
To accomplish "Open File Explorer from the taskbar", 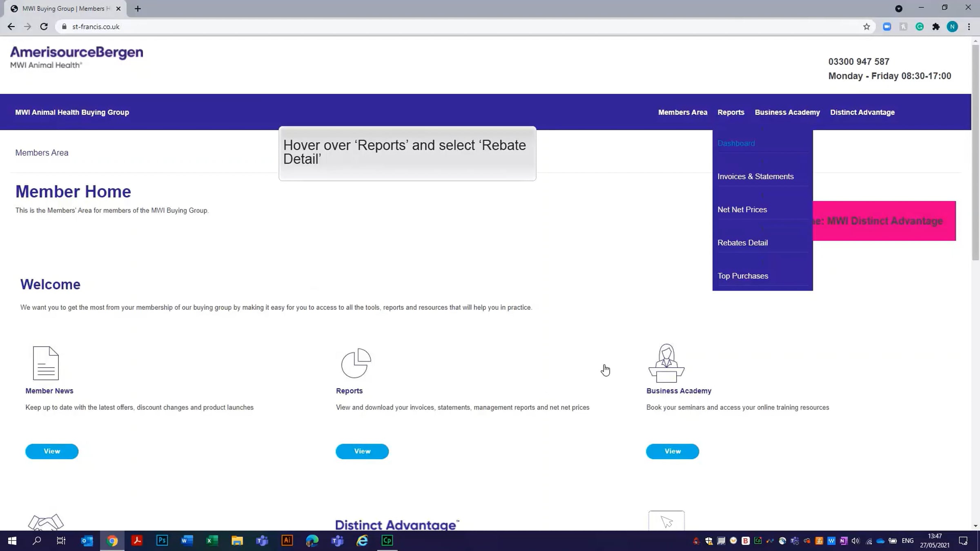I will point(237,541).
